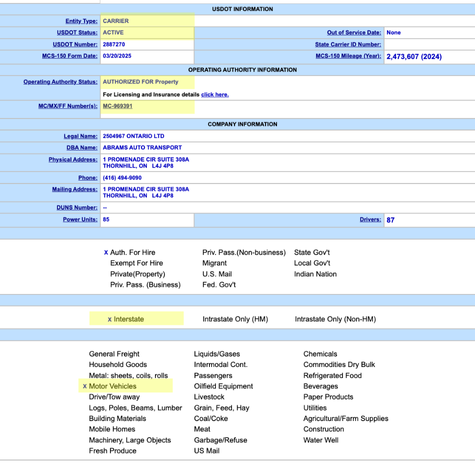Viewport: 475px width, 463px height.
Task: Open the DUNS Number label link
Action: click(77, 208)
